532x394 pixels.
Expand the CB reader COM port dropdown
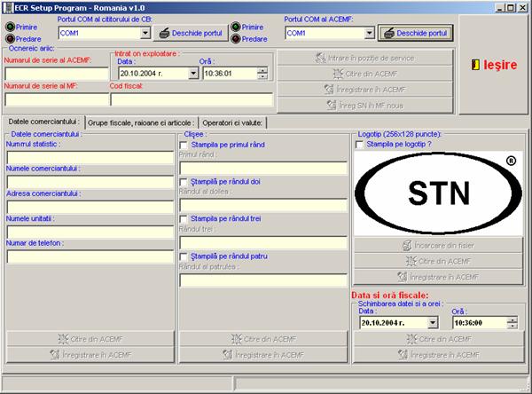(x=145, y=33)
